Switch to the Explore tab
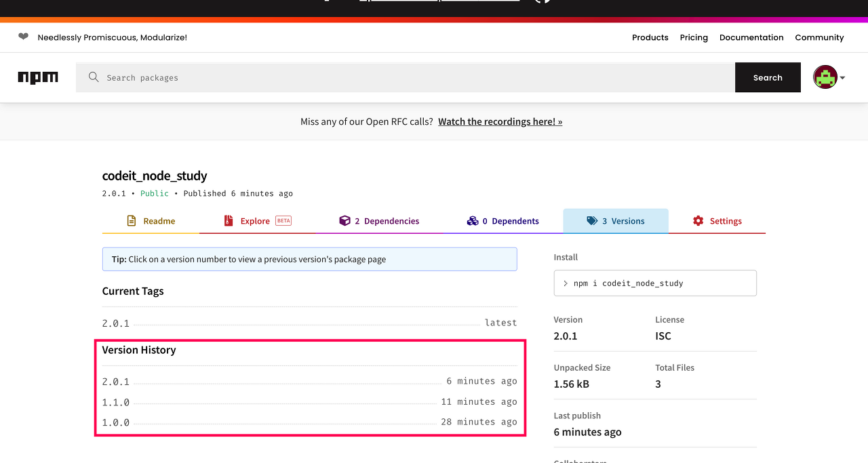The width and height of the screenshot is (868, 463). [x=257, y=221]
